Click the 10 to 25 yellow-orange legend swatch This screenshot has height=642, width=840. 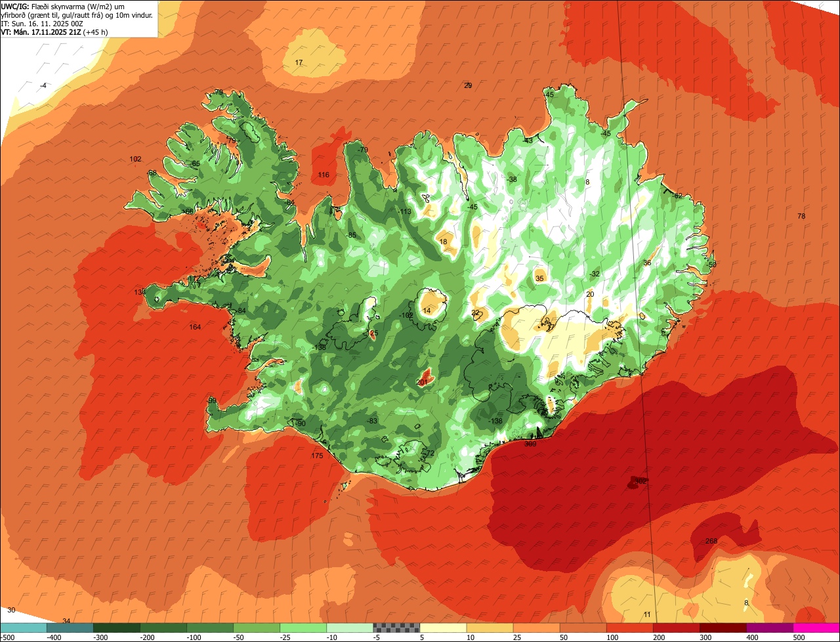click(490, 628)
